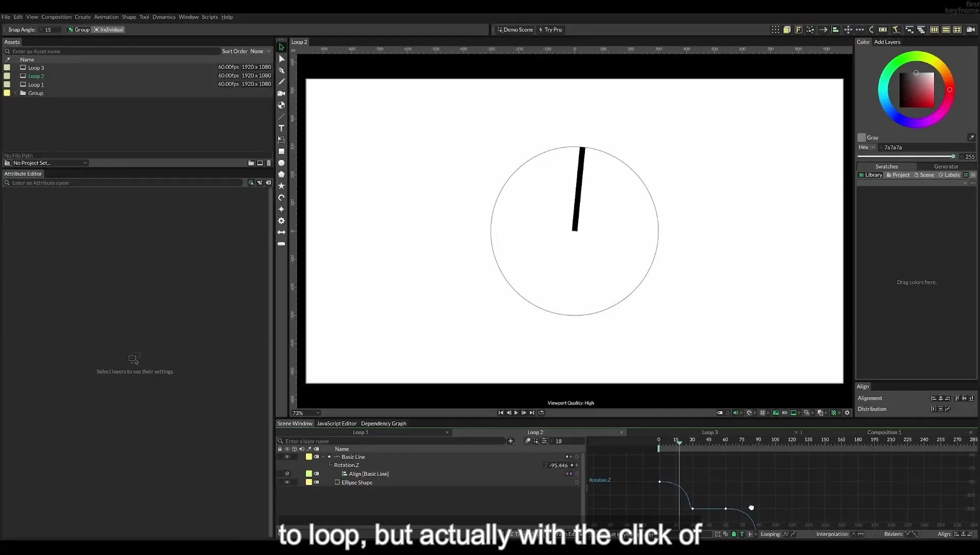Play the animation
Image resolution: width=980 pixels, height=555 pixels.
[516, 413]
